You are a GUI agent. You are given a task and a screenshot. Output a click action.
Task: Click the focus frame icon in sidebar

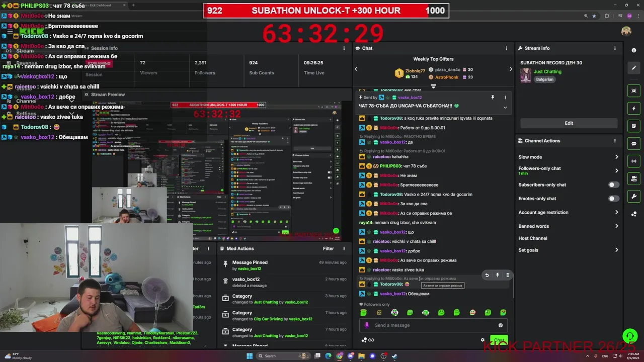pyautogui.click(x=633, y=90)
